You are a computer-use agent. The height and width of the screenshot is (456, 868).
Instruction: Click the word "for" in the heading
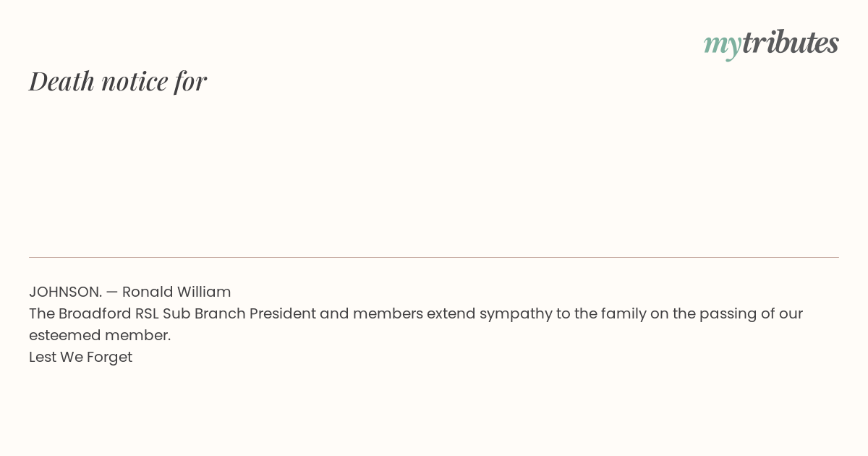[x=190, y=80]
